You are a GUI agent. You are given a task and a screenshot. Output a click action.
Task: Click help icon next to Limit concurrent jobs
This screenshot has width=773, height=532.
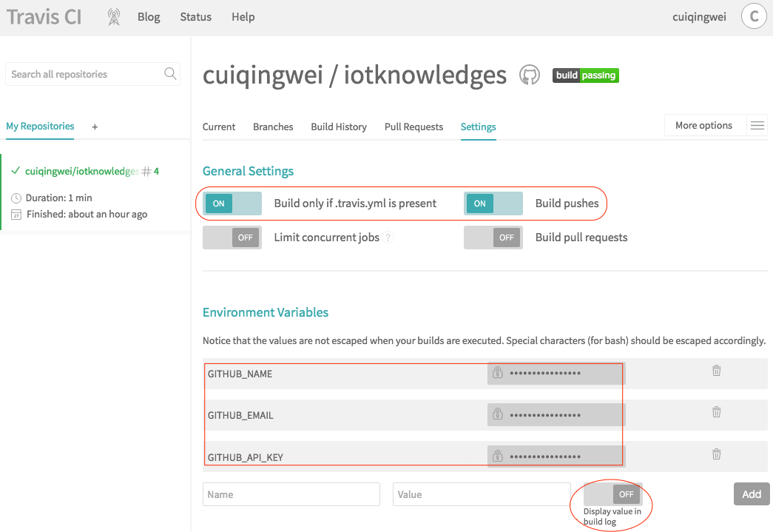click(388, 238)
